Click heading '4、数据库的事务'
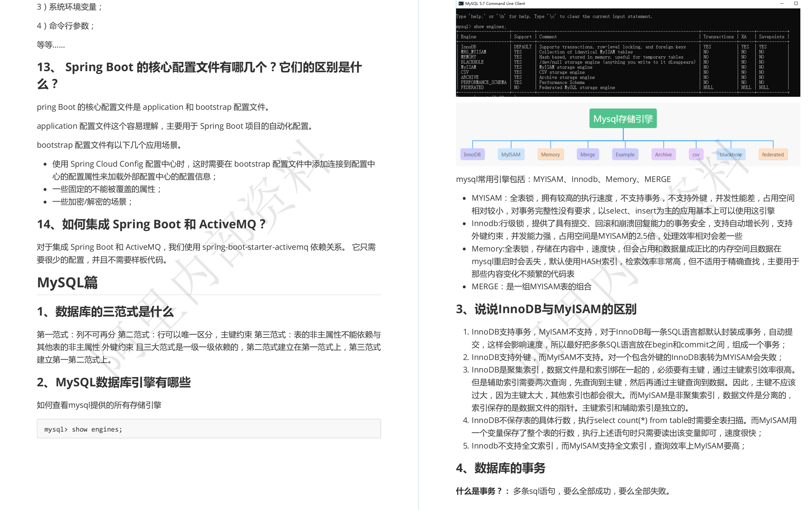The width and height of the screenshot is (812, 510). pyautogui.click(x=500, y=468)
